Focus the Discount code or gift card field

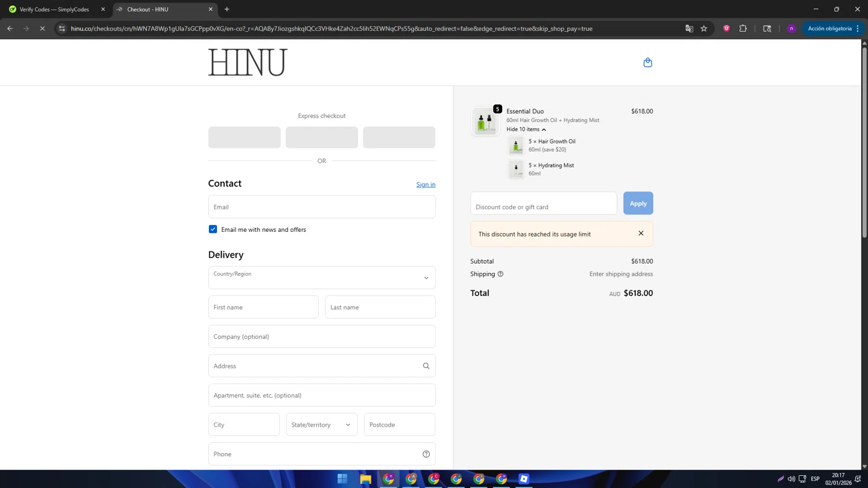tap(544, 204)
